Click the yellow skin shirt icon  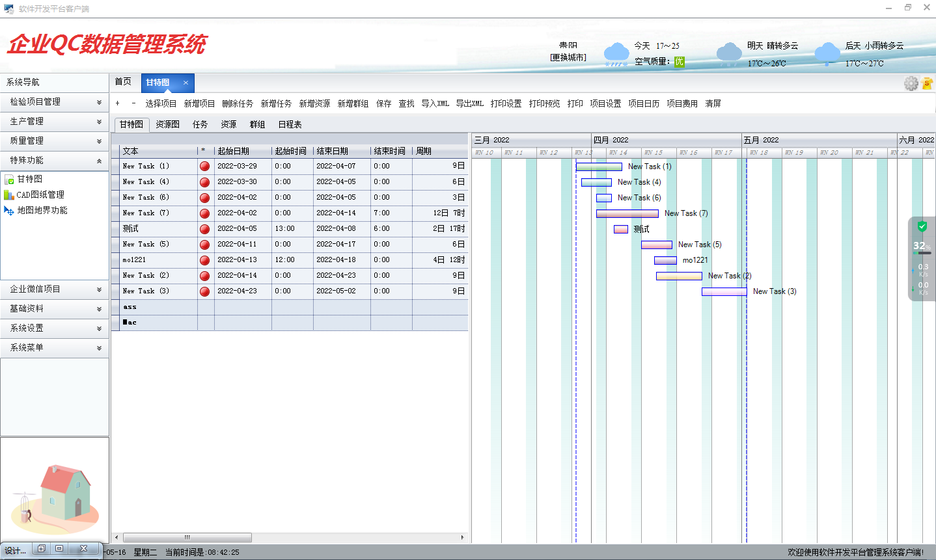point(928,83)
